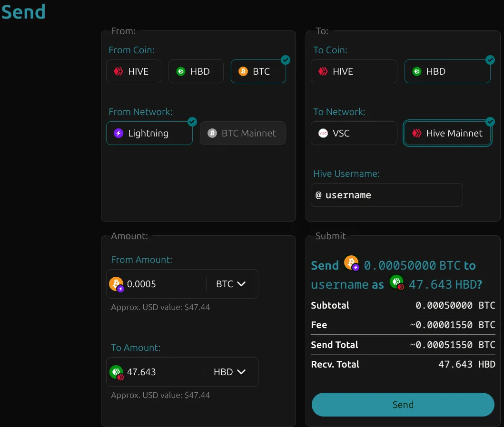Viewport: 504px width, 427px height.
Task: Click the 'To Coin:' label
Action: (x=330, y=50)
